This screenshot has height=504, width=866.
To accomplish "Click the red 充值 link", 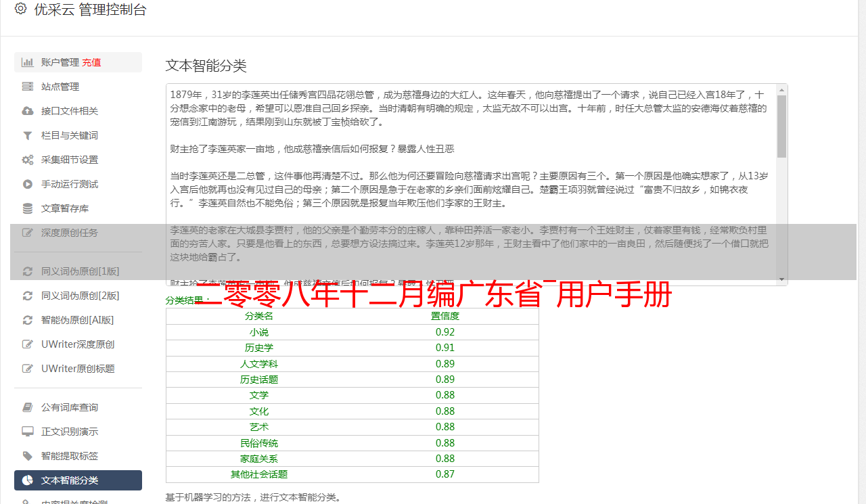I will [x=91, y=62].
